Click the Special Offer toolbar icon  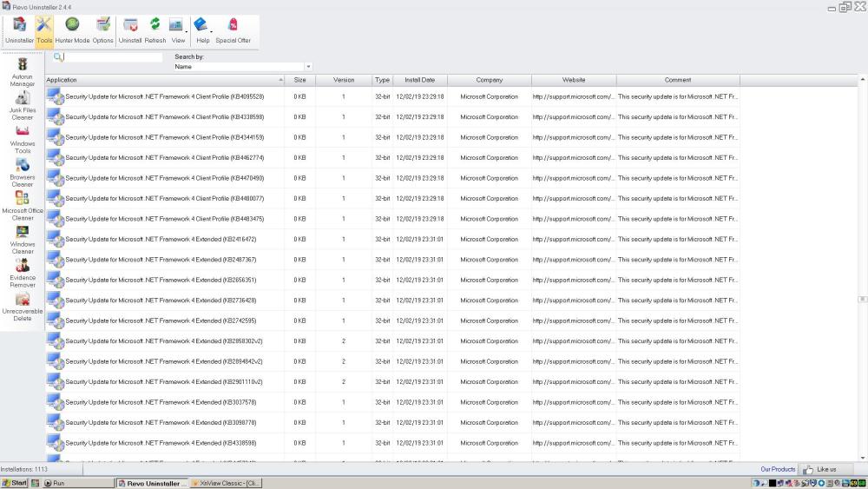pos(233,30)
